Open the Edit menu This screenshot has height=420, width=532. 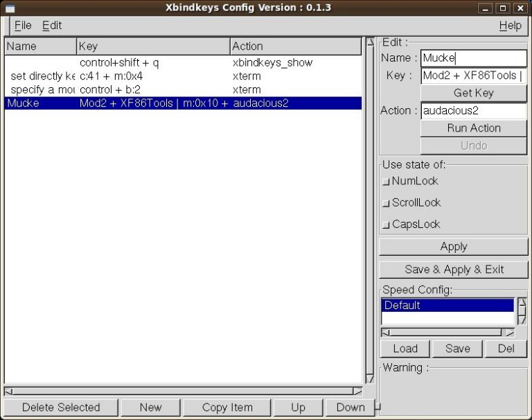pyautogui.click(x=51, y=26)
